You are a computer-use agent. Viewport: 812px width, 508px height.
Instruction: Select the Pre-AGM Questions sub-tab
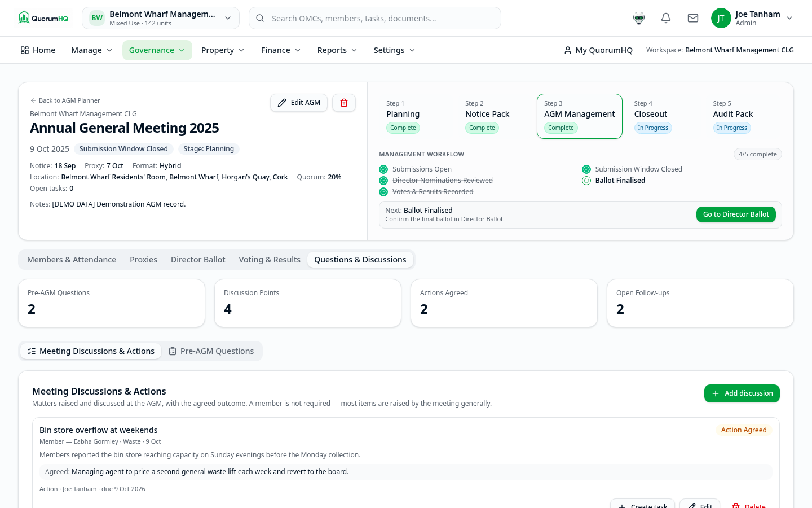point(211,351)
